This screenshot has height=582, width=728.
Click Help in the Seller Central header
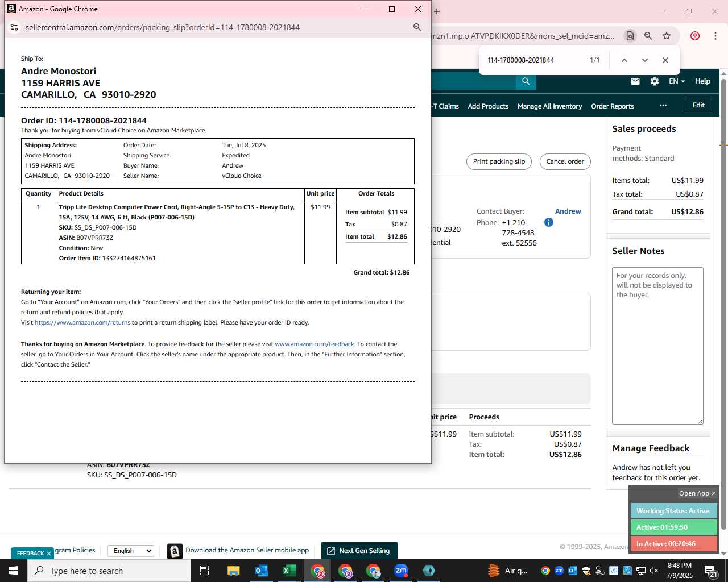click(702, 81)
